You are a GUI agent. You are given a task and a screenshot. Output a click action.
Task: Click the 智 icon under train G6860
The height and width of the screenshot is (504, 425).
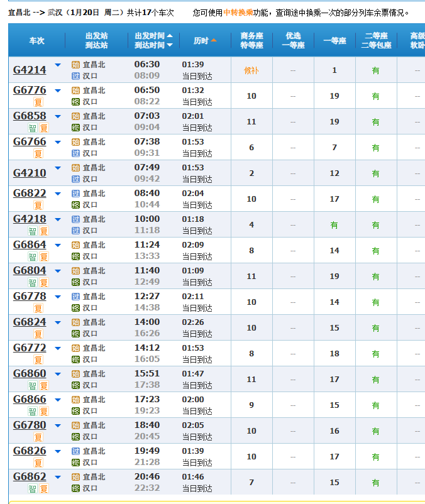(x=33, y=386)
